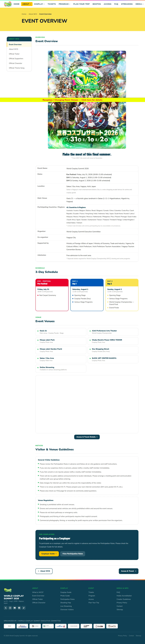
Task: Click the Online Streaming venue card
Action: point(61,368)
